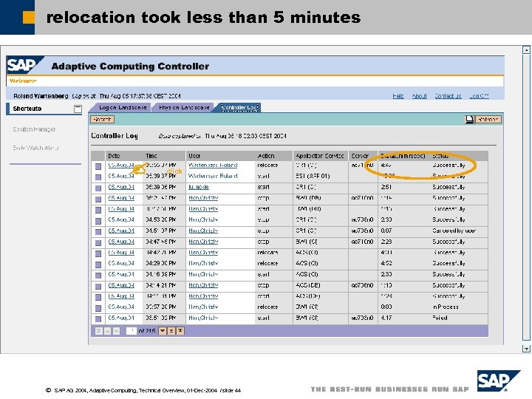Click the Action column header

[x=266, y=156]
